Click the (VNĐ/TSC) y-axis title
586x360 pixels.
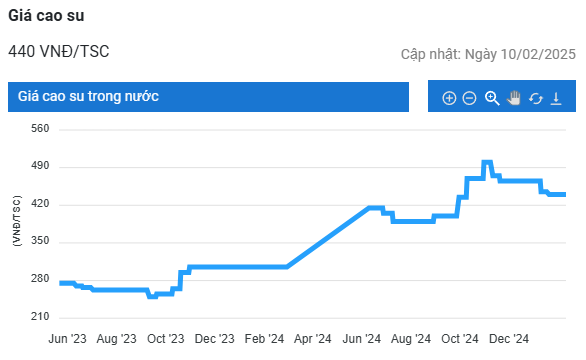click(17, 221)
